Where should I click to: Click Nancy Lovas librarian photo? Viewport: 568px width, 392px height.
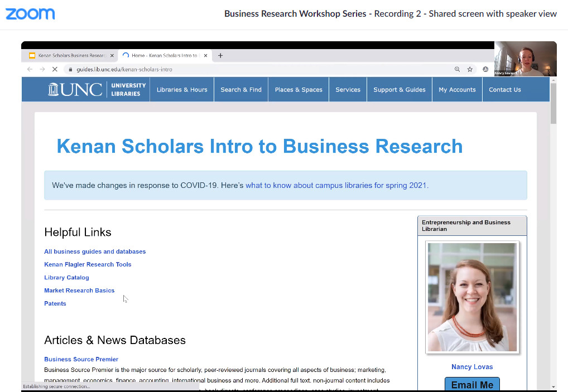click(473, 297)
